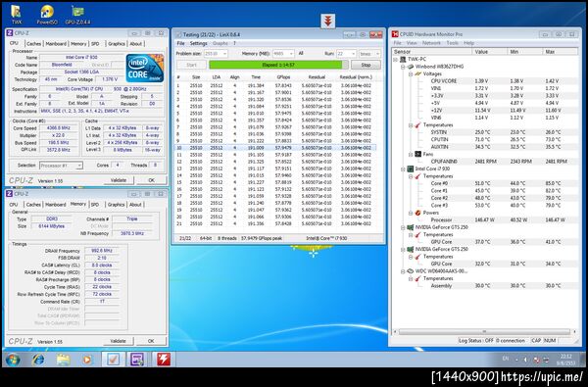Click OK in top CPU-Z window

tap(151, 180)
